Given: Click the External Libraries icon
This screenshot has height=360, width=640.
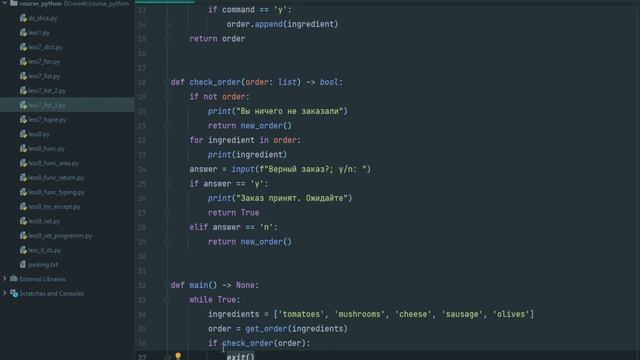Looking at the screenshot, I should (13, 279).
